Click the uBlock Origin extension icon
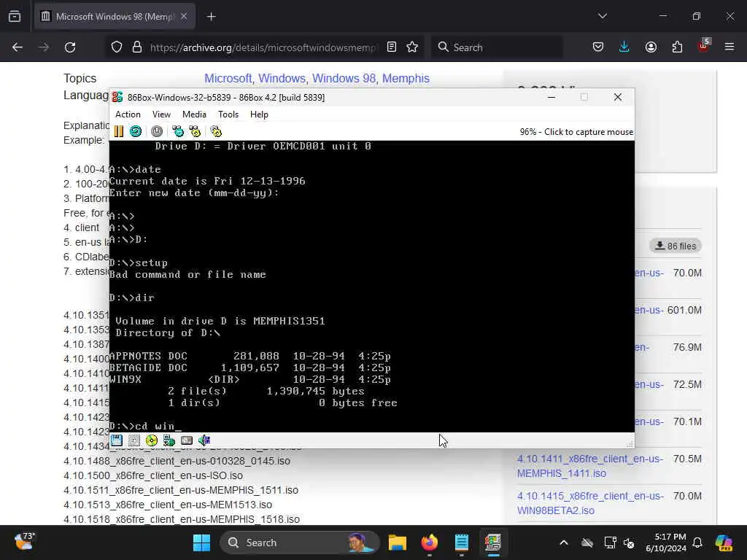Image resolution: width=747 pixels, height=560 pixels. (x=704, y=46)
